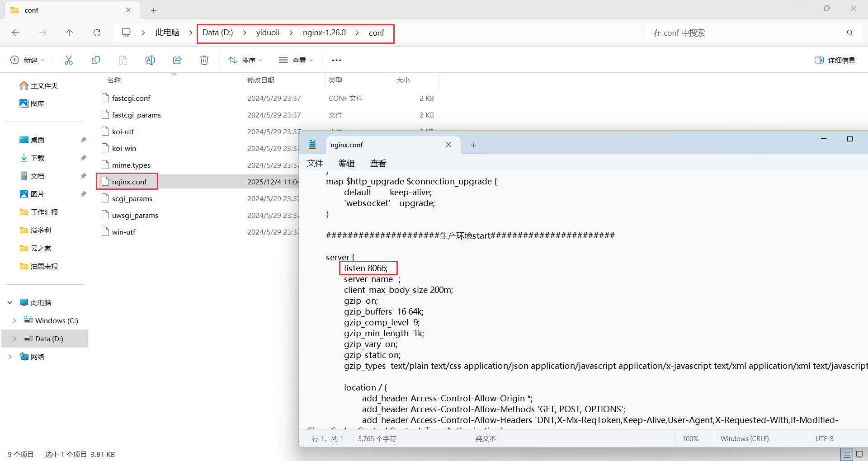Select the nginx.conf Notepad tab

(x=392, y=145)
